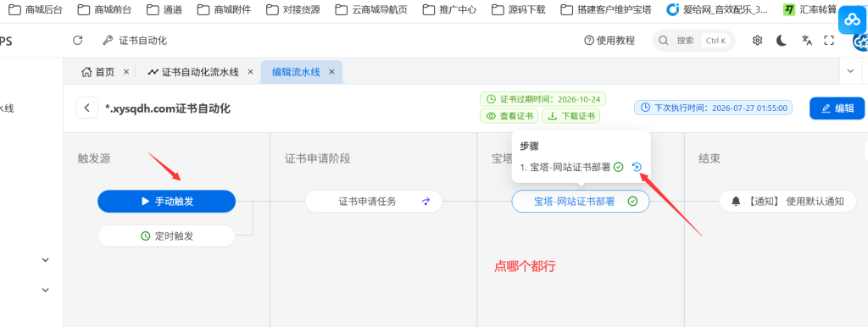Viewport: 868px width, 327px height.
Task: Open the 源码下载 bookmark folder
Action: pos(518,9)
